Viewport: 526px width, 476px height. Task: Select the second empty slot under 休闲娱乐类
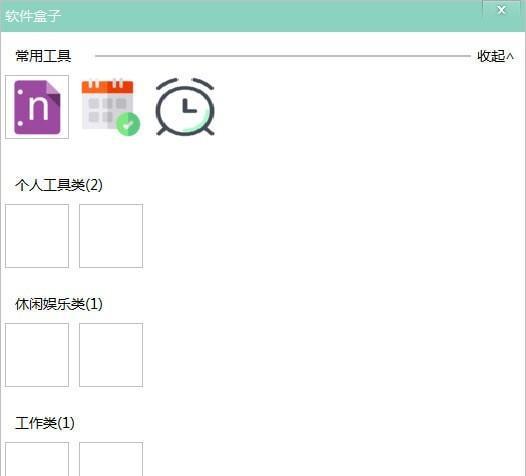point(111,355)
